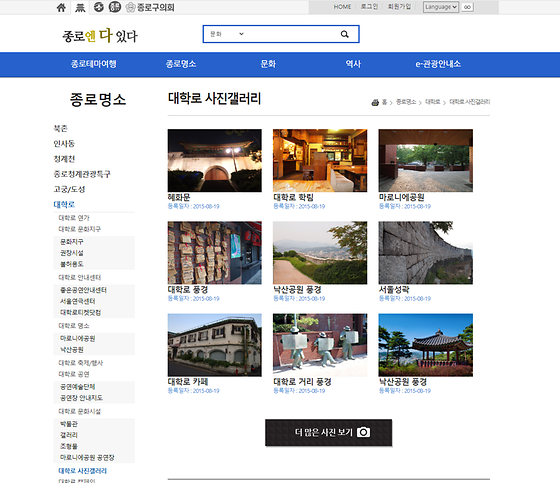Open the 역사 menu
Screen dimensions: 560x483
(353, 64)
